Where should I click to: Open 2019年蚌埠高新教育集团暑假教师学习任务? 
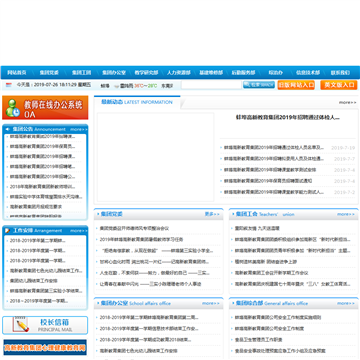(142, 239)
